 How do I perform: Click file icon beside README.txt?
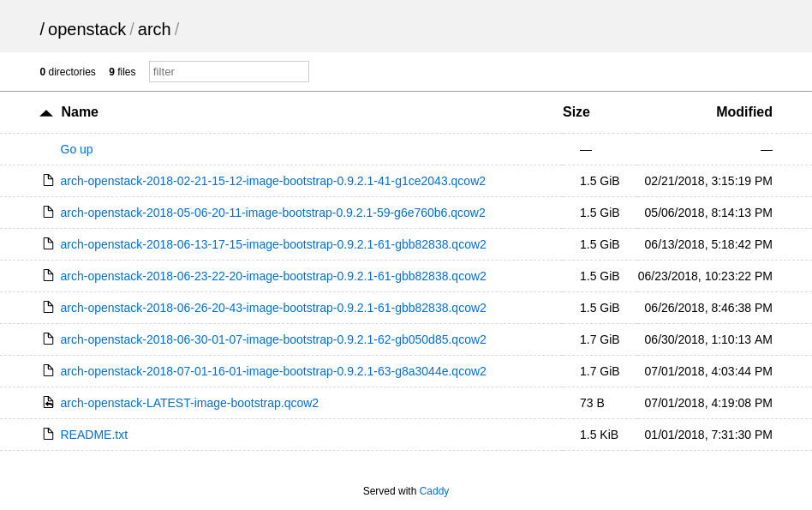[x=48, y=434]
